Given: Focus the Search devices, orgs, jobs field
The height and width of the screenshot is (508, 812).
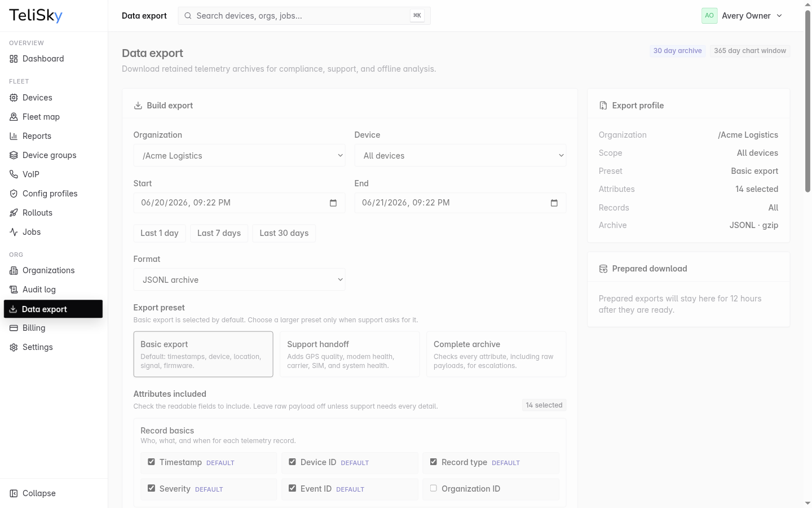Looking at the screenshot, I should click(x=304, y=16).
